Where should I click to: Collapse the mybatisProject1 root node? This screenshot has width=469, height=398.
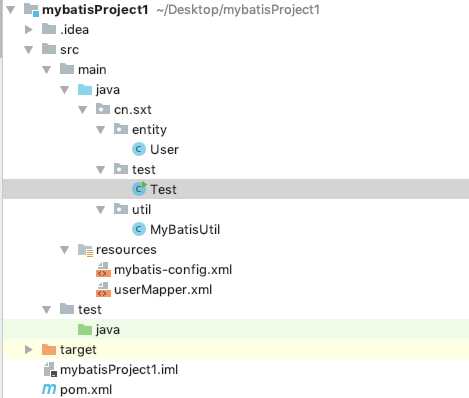(x=11, y=10)
